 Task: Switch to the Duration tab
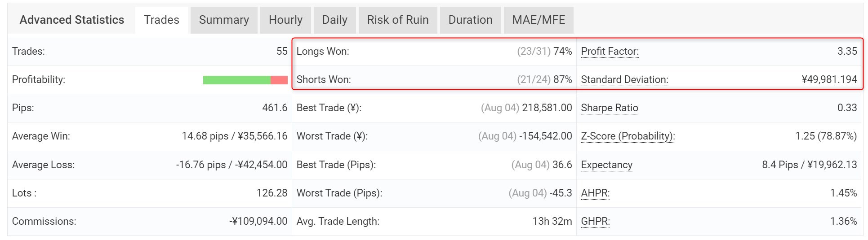point(471,20)
